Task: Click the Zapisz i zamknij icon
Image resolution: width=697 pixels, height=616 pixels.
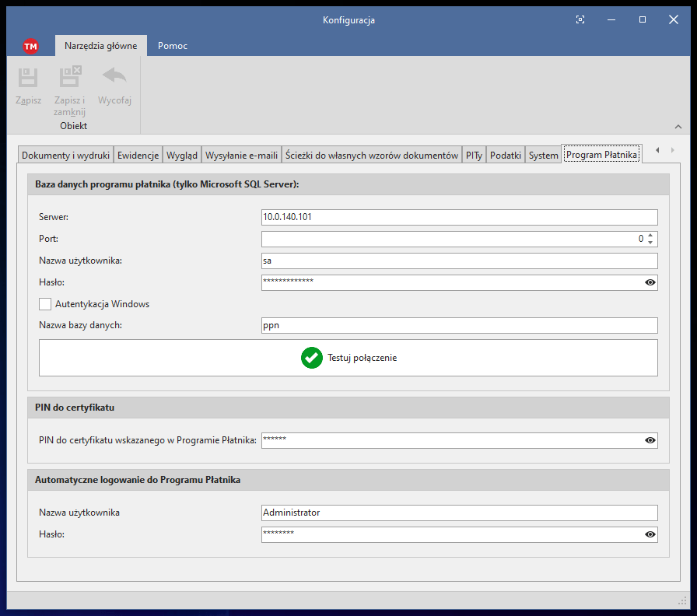Action: click(69, 77)
